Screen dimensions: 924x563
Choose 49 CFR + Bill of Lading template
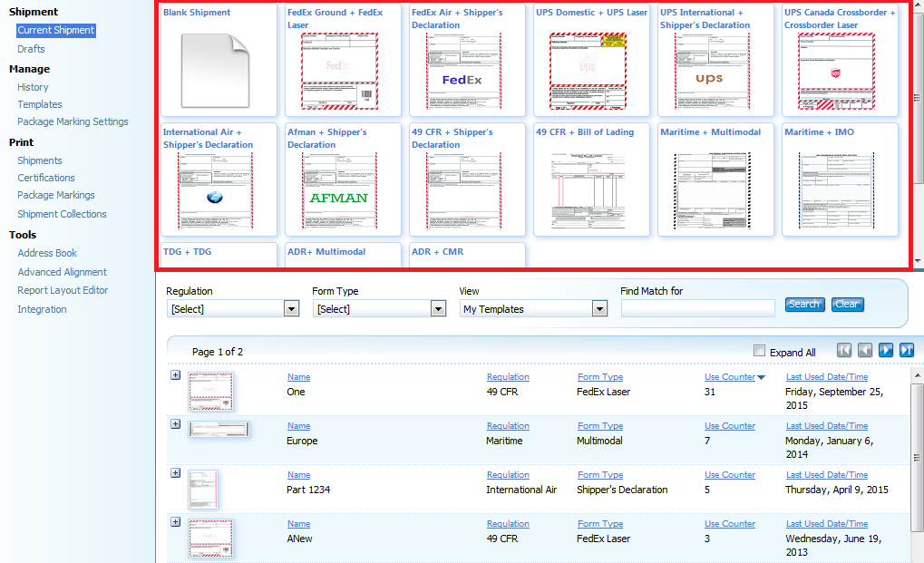coord(587,189)
